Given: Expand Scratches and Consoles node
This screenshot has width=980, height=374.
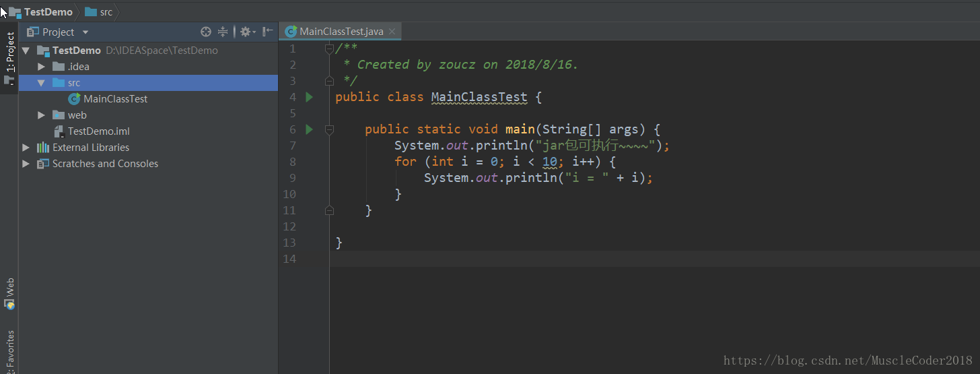Looking at the screenshot, I should (x=26, y=164).
